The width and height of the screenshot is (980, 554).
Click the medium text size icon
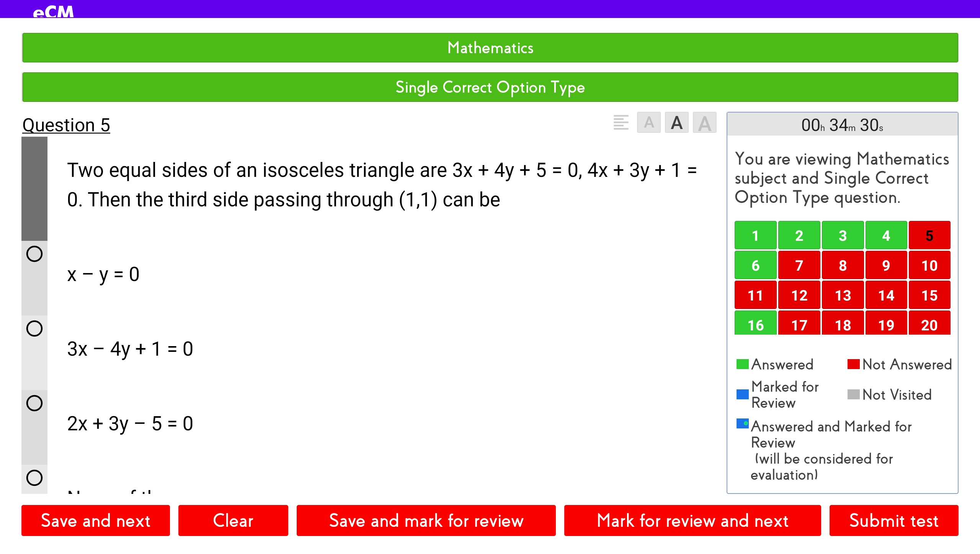click(x=676, y=123)
